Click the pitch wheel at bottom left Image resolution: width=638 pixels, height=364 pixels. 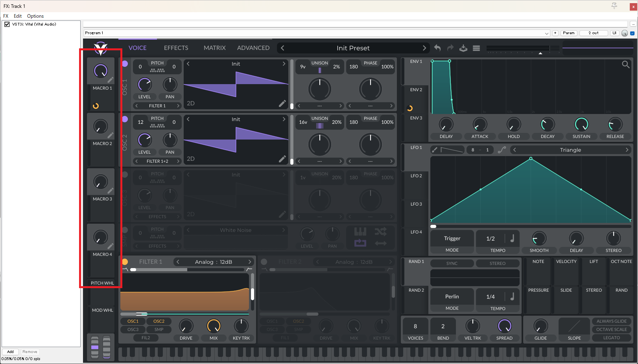pyautogui.click(x=95, y=347)
